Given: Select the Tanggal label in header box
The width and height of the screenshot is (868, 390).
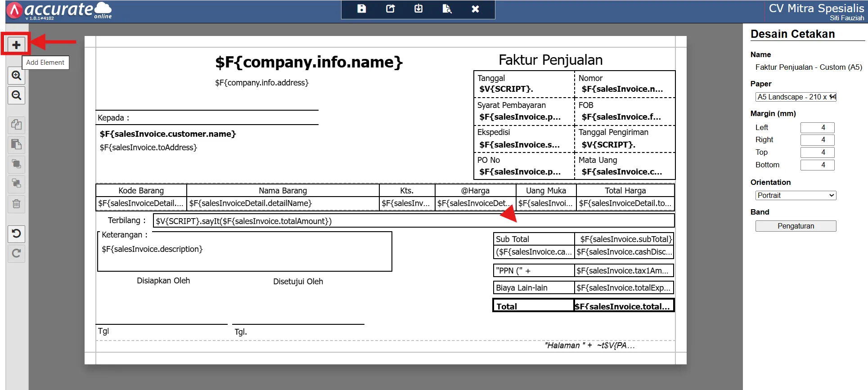Looking at the screenshot, I should pos(491,78).
